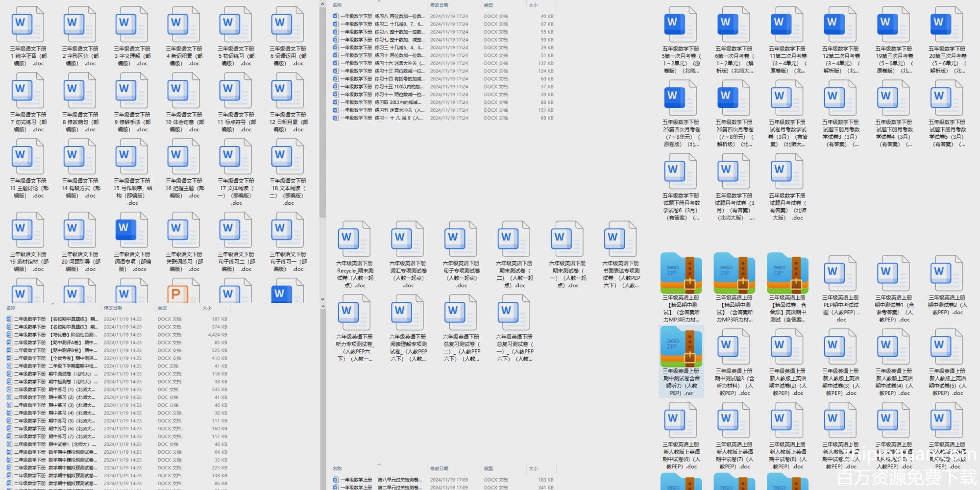The width and height of the screenshot is (980, 490).
Task: Select the orange PowerPoint file icon
Action: pos(176,293)
